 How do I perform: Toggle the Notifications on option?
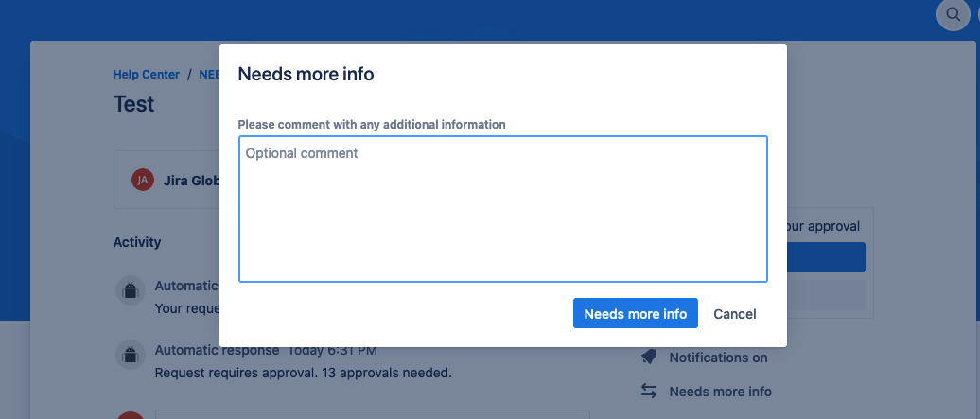(x=718, y=358)
